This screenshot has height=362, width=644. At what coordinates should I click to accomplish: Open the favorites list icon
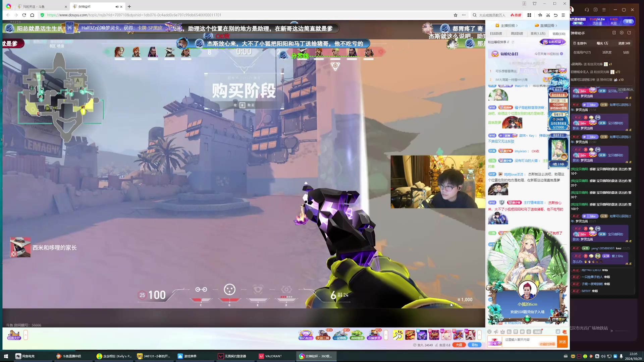click(540, 15)
